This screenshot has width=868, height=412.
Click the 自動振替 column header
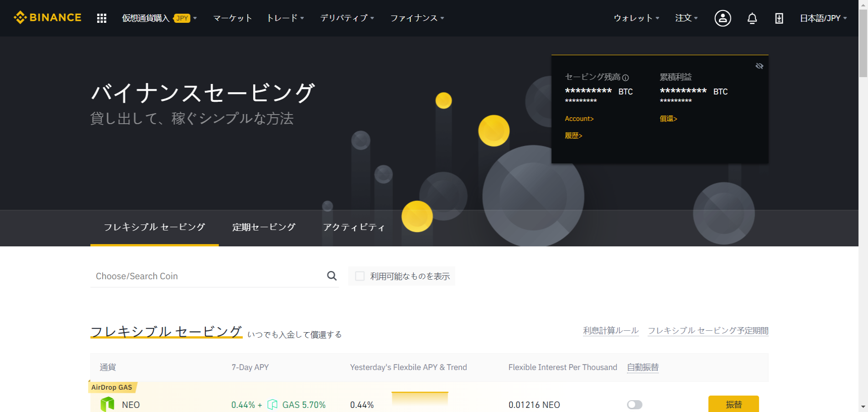tap(643, 367)
